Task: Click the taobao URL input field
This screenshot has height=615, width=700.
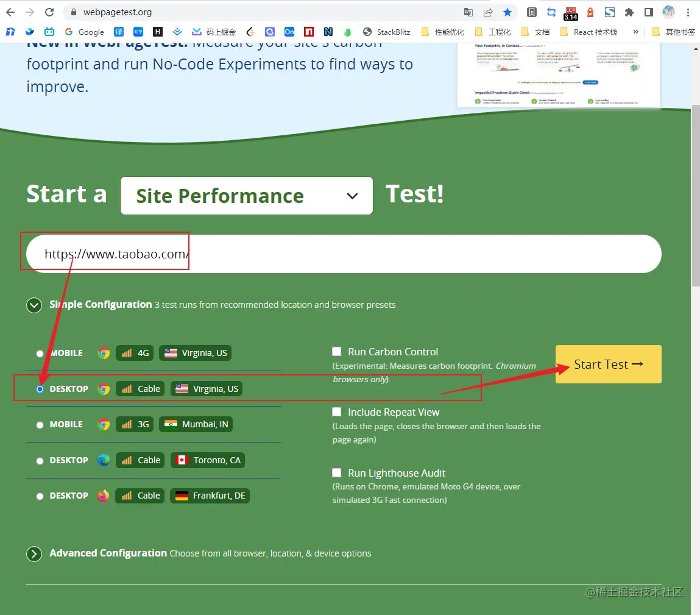Action: click(x=344, y=254)
